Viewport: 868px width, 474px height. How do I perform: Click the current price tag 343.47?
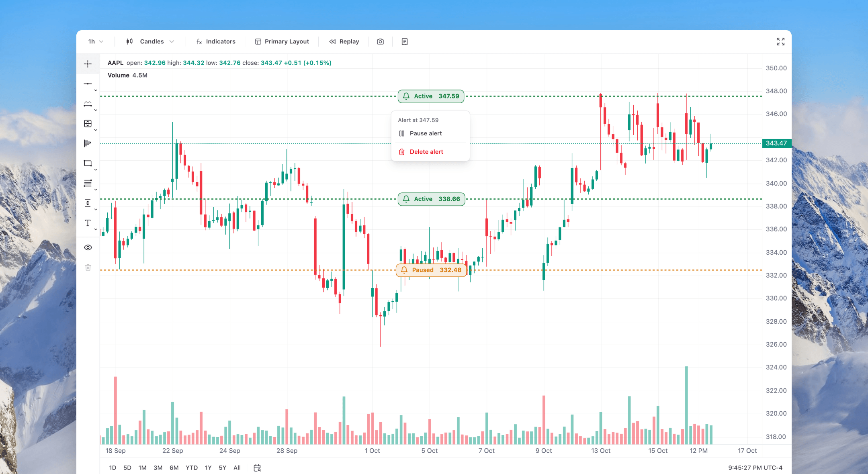[x=776, y=143]
